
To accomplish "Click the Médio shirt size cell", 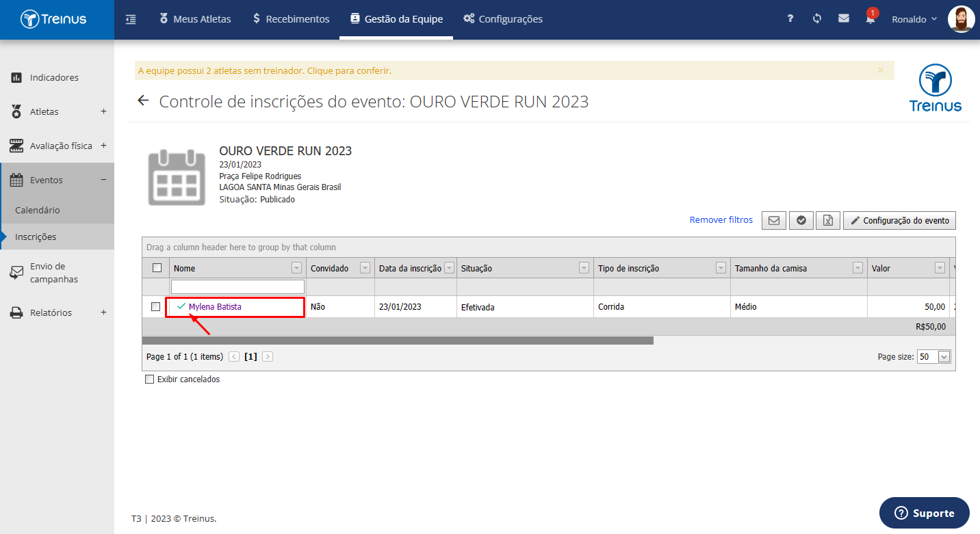I will [x=799, y=307].
